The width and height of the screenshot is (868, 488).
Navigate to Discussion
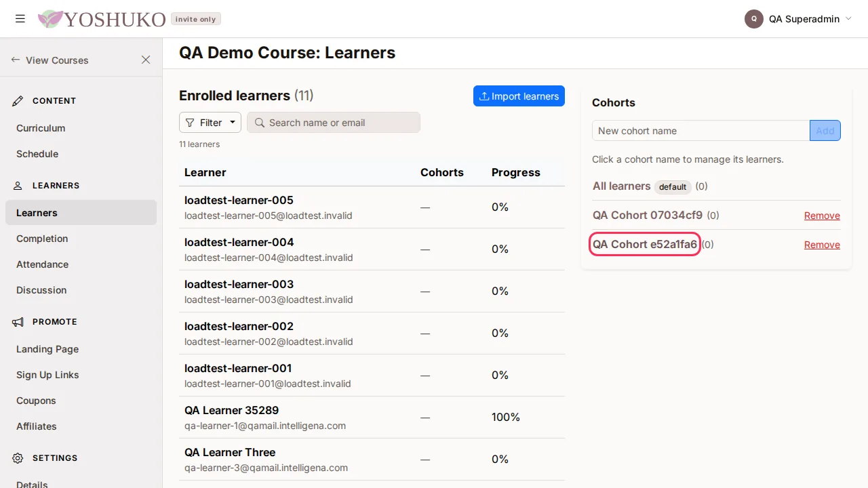coord(81,290)
